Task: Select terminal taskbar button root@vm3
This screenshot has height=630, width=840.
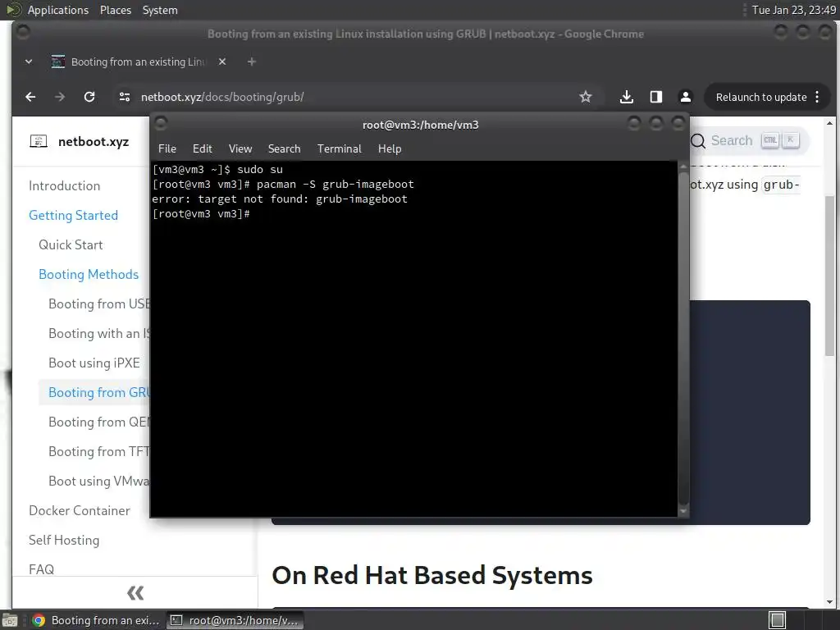Action: (235, 620)
